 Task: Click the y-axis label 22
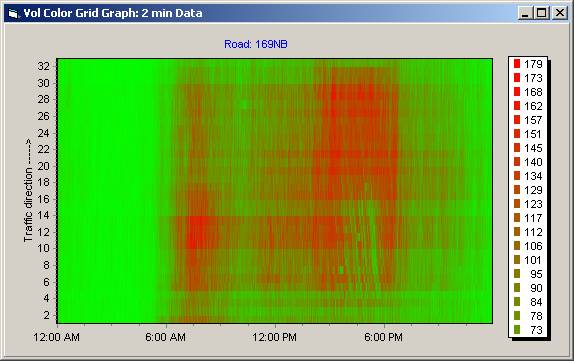[x=43, y=149]
